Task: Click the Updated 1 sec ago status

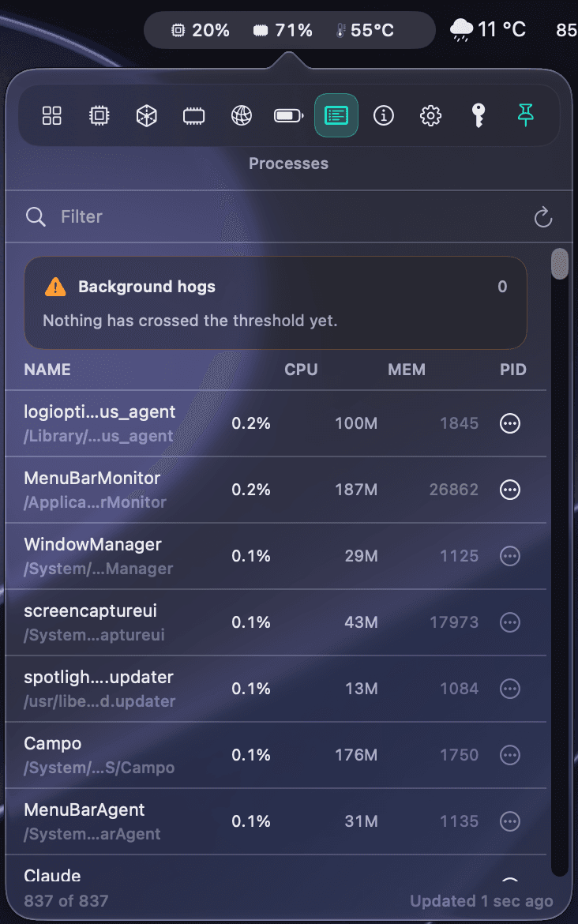Action: tap(482, 901)
